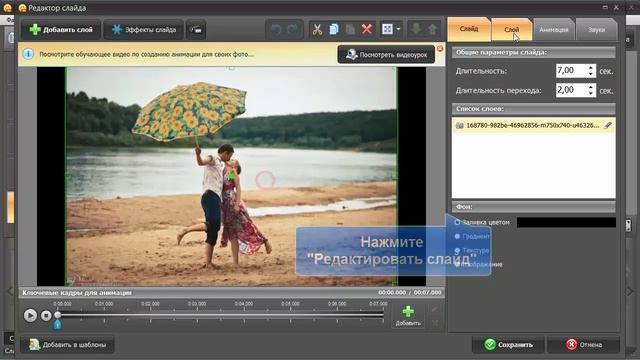Move the layer up with the green up arrow
This screenshot has width=640, height=360.
tap(433, 29)
